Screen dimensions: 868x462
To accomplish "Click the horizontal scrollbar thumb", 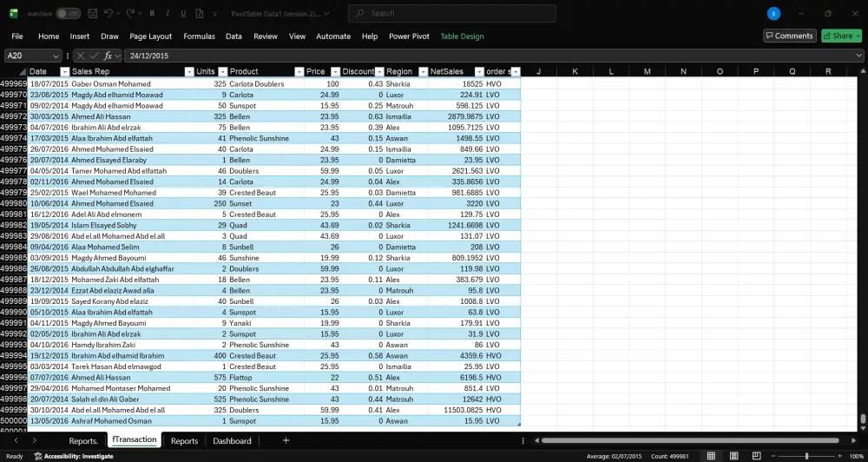I will (690, 440).
